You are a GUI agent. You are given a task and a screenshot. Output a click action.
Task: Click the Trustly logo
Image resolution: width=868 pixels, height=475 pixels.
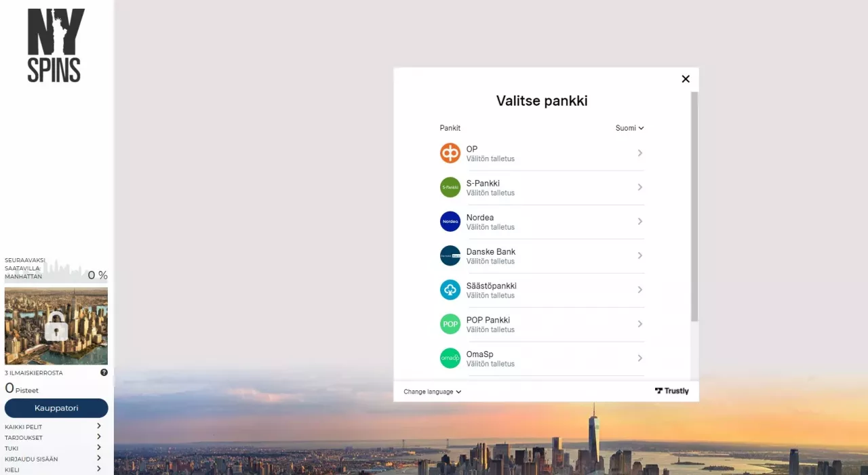click(x=672, y=391)
